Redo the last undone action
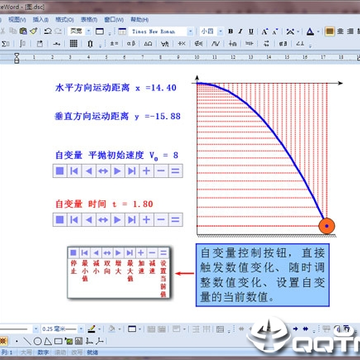The image size is (360, 360). [57, 31]
